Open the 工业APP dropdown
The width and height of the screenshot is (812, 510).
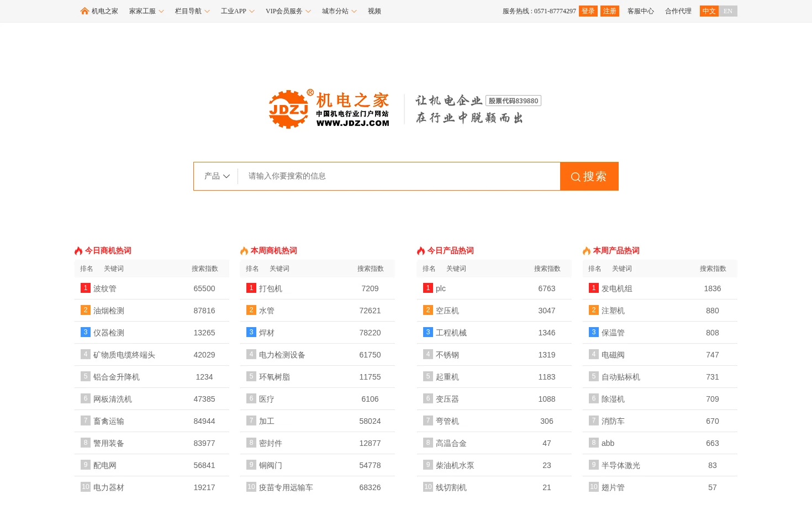(x=238, y=11)
